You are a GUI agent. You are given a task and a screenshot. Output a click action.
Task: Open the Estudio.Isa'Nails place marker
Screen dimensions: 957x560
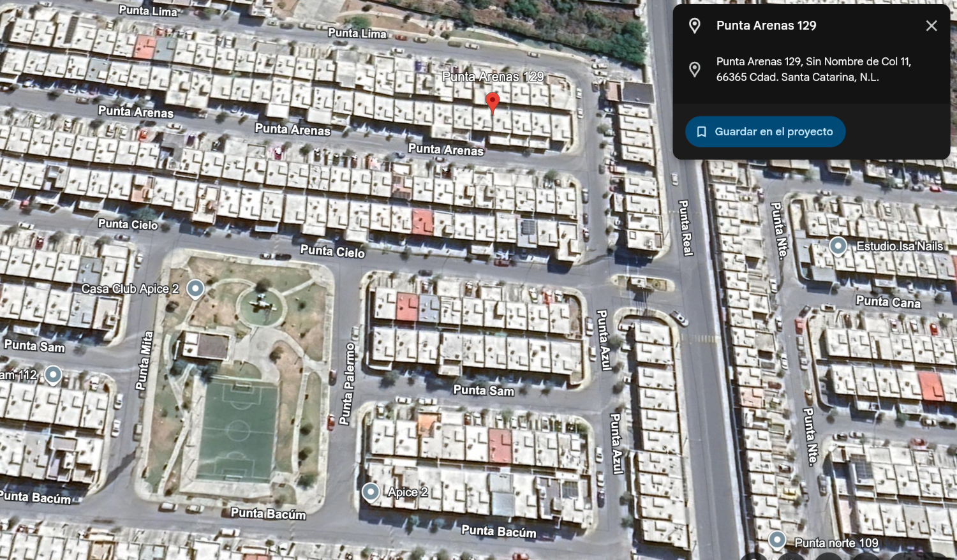(838, 246)
